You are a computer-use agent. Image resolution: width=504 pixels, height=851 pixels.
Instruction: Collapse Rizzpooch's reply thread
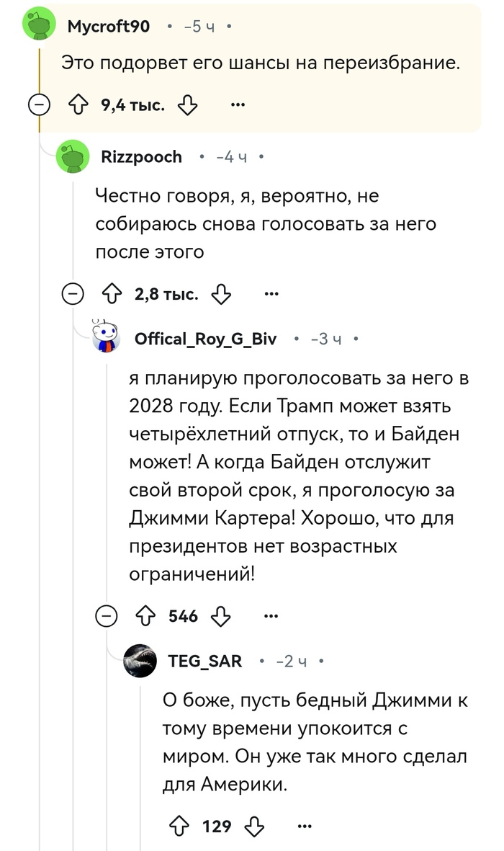[x=72, y=294]
